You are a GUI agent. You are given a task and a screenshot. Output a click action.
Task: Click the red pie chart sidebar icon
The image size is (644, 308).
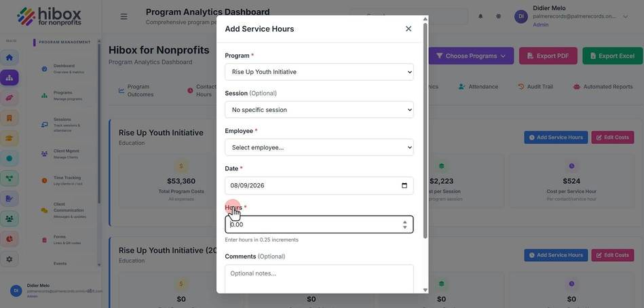pos(9,239)
